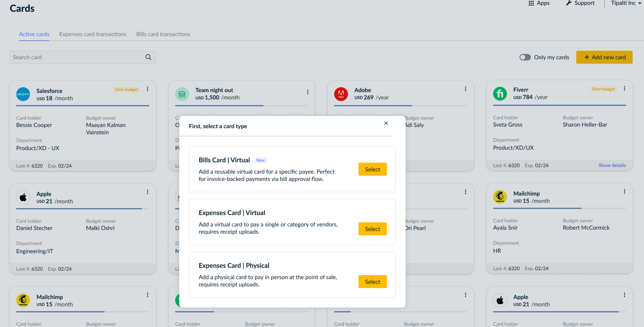
Task: Open Team night out card options menu
Action: [308, 92]
